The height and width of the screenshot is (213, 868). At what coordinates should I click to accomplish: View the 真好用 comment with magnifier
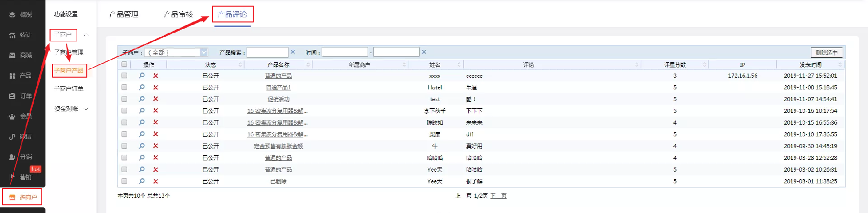tap(142, 146)
